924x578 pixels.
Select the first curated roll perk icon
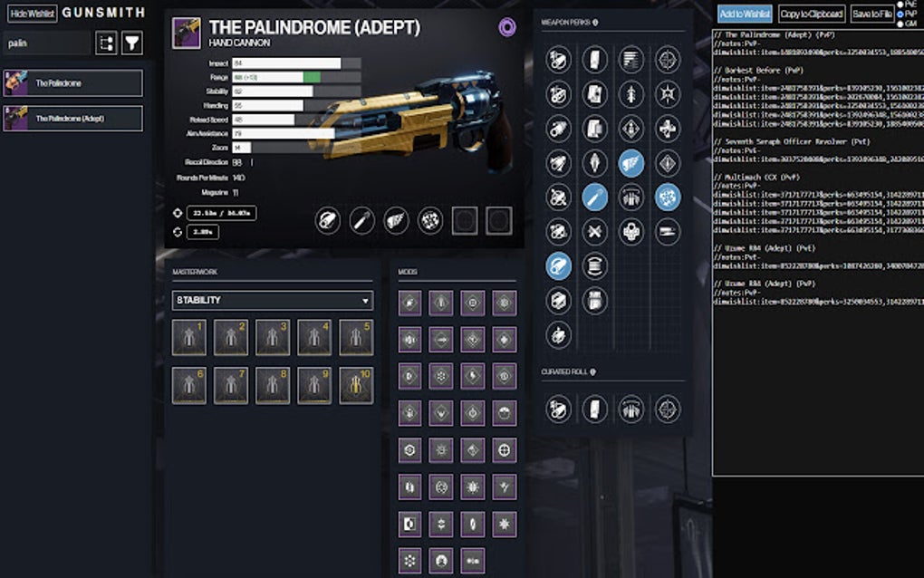click(558, 409)
